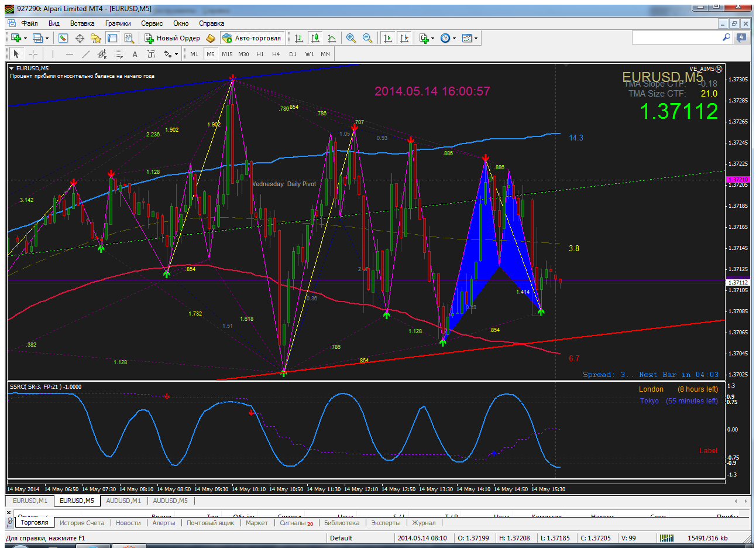756x548 pixels.
Task: Select the text tool
Action: 135,54
